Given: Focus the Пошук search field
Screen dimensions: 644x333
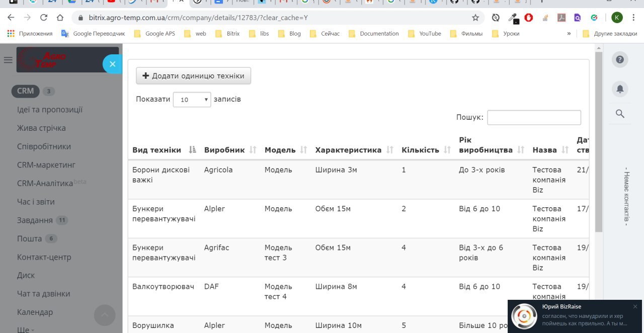Looking at the screenshot, I should (534, 117).
